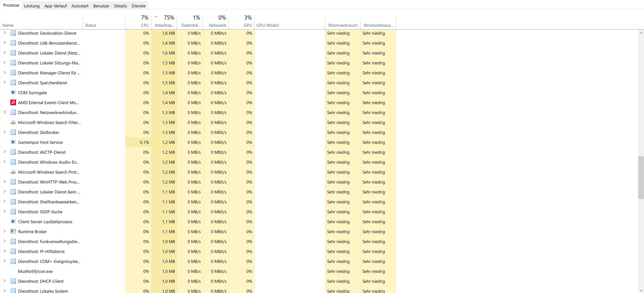Expand Diensthost: SSDP-Suche row
This screenshot has height=293, width=644.
pos(5,211)
